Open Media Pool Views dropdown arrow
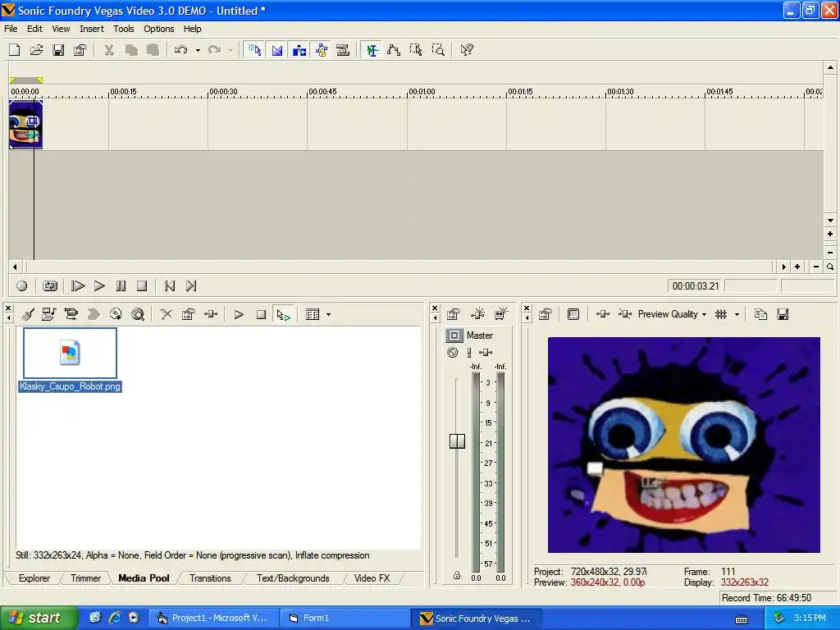Screen dimensions: 840x630 328,314
